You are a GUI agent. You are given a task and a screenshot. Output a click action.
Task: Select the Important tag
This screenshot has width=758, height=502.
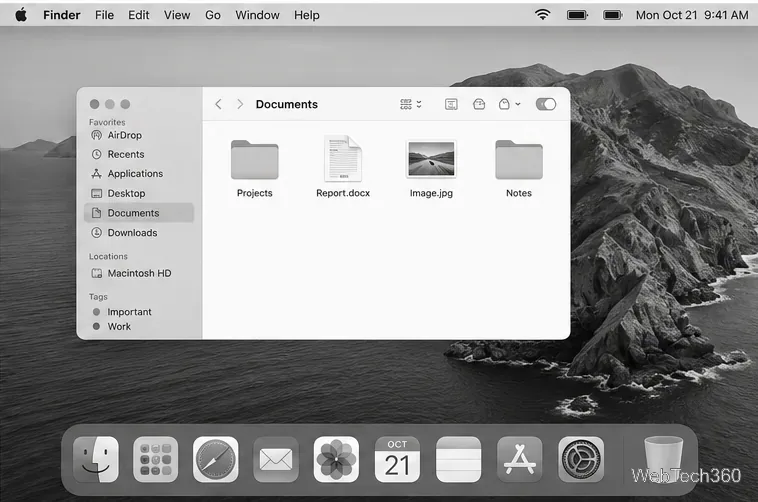click(x=139, y=312)
